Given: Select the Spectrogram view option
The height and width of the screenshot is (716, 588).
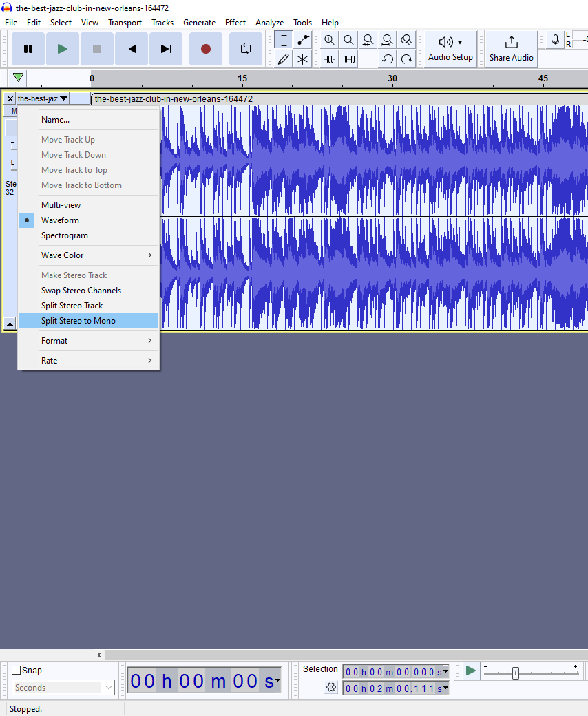Looking at the screenshot, I should point(89,235).
